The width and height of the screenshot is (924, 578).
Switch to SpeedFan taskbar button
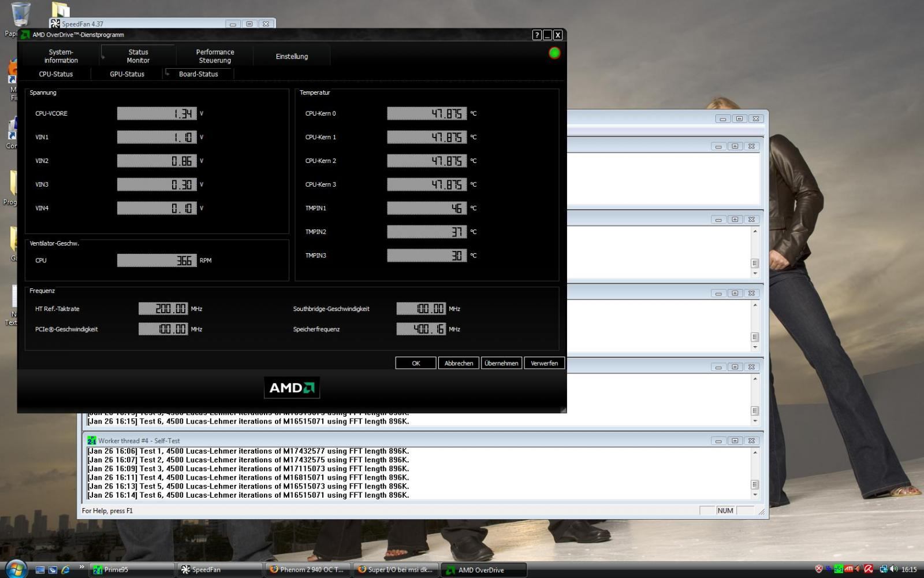click(x=219, y=569)
